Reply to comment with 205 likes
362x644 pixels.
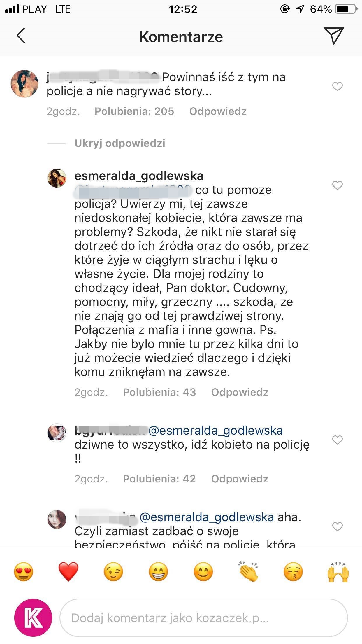click(x=218, y=111)
